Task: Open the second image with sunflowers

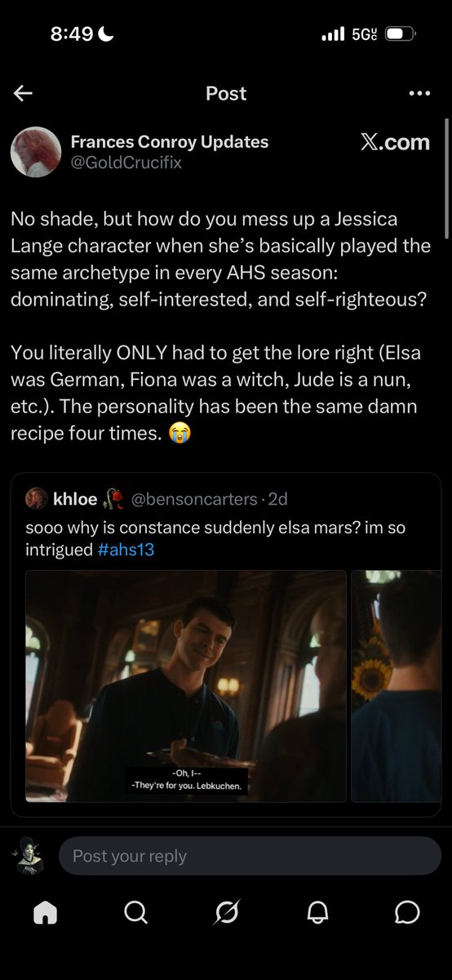Action: 396,686
